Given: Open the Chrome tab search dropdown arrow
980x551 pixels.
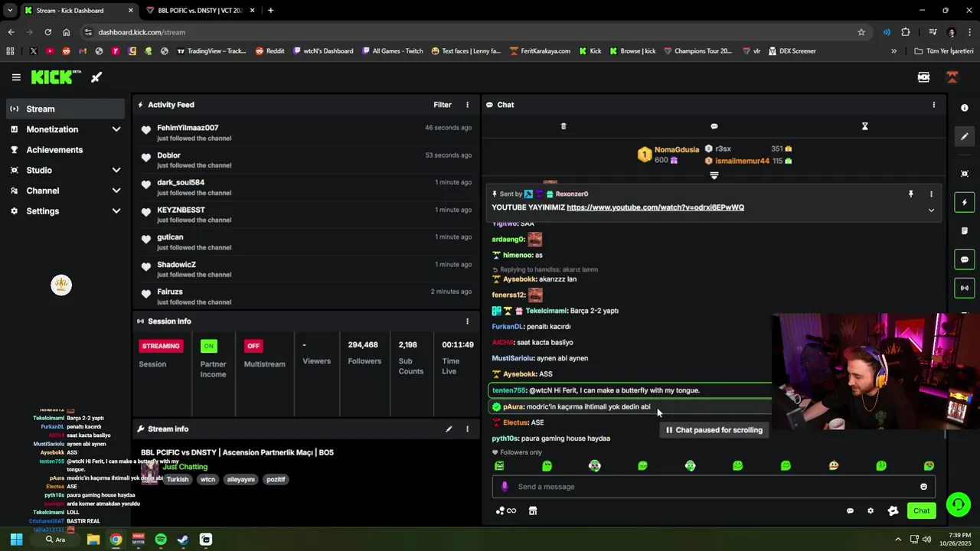Looking at the screenshot, I should tap(10, 10).
